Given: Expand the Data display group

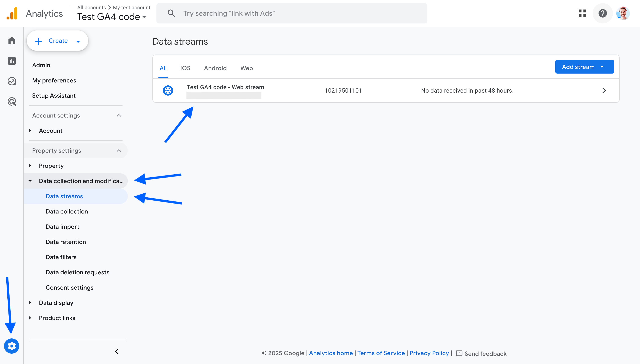Looking at the screenshot, I should pyautogui.click(x=30, y=303).
